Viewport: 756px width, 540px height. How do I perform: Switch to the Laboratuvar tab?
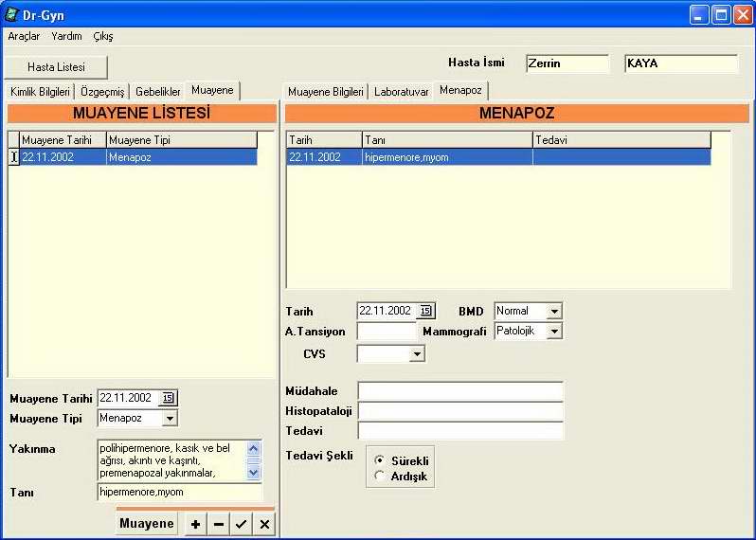pyautogui.click(x=401, y=92)
